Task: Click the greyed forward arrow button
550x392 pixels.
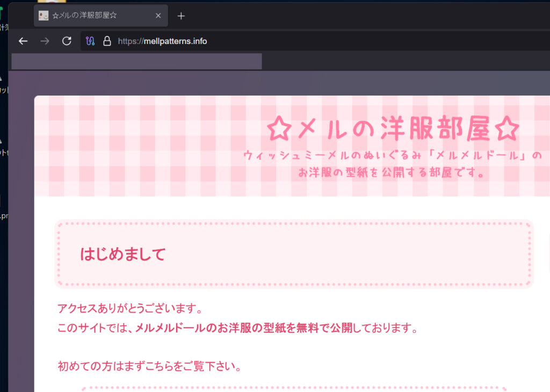Action: click(45, 41)
